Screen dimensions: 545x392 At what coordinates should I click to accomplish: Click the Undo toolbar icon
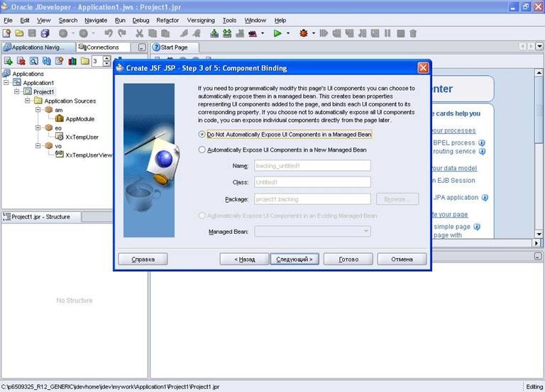pos(109,33)
